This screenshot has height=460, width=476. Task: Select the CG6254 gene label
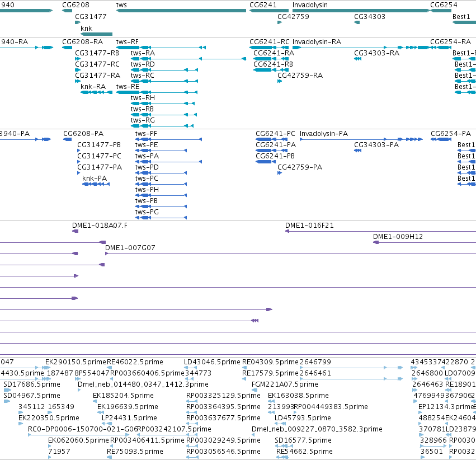(444, 5)
